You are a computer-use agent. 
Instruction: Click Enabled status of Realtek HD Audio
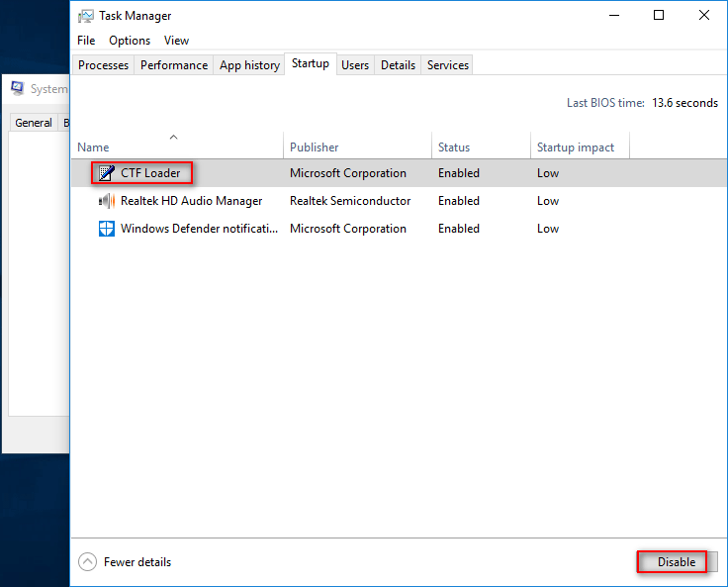point(459,201)
